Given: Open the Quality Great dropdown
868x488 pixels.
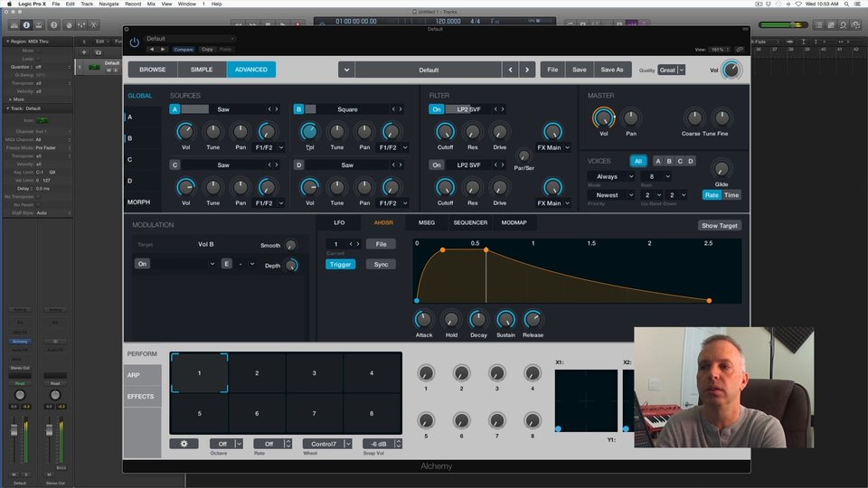Looking at the screenshot, I should coord(672,70).
